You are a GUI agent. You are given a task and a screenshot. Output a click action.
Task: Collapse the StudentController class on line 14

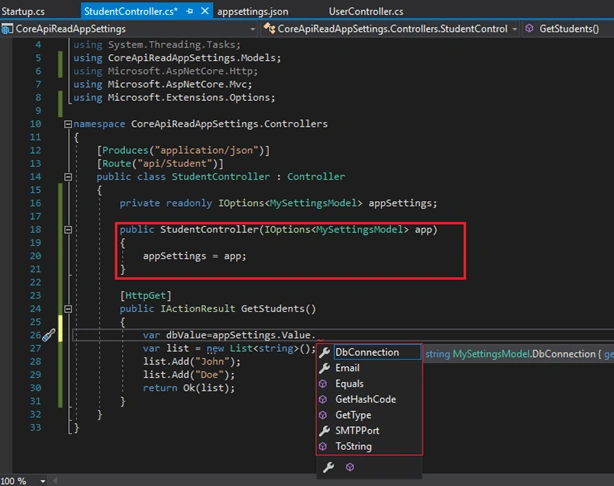pos(68,177)
